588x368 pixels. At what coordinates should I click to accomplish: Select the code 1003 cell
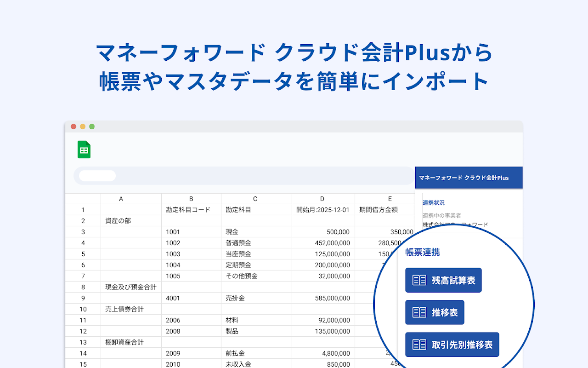tap(191, 254)
